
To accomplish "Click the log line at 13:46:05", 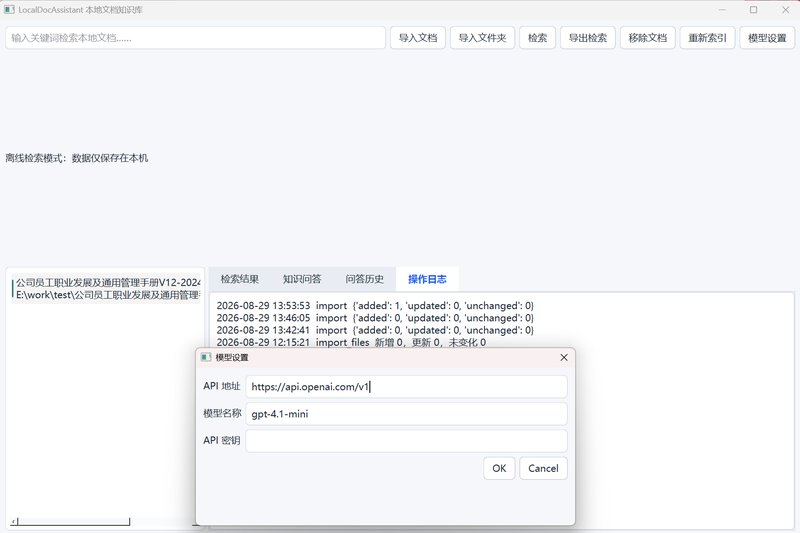I will tap(375, 318).
